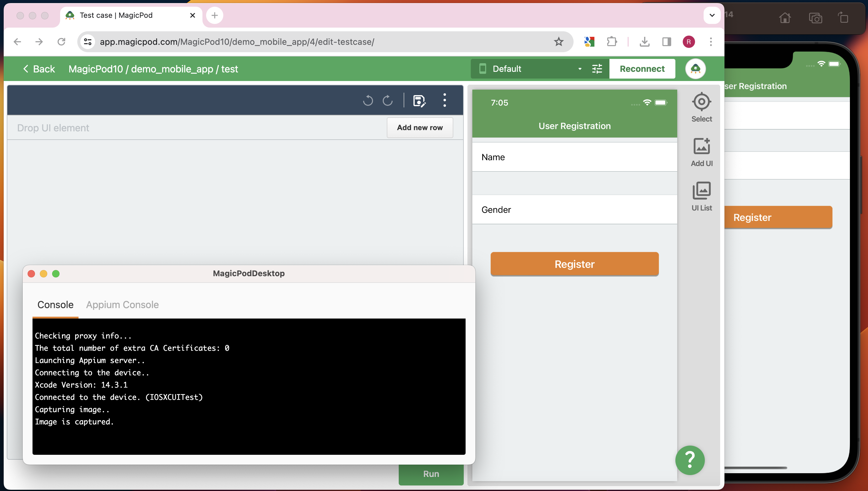Click the MagicPod10 / demo_mobile_app / test breadcrumb
The height and width of the screenshot is (491, 868).
pyautogui.click(x=153, y=69)
